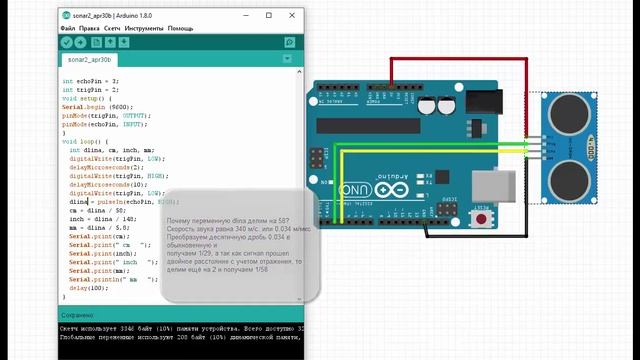Open the Правка menu

89,29
